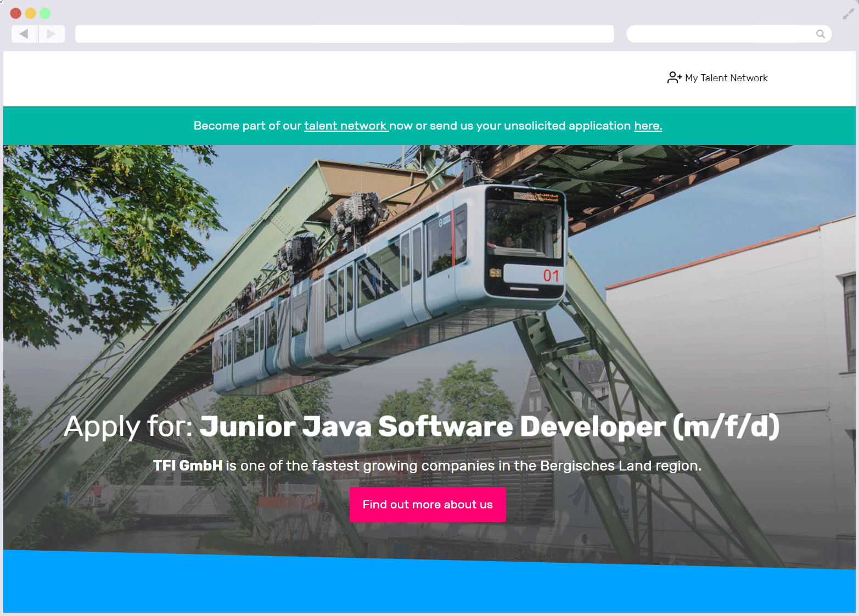Screen dimensions: 859x616
Task: Click the browser back arrow button
Action: [25, 34]
